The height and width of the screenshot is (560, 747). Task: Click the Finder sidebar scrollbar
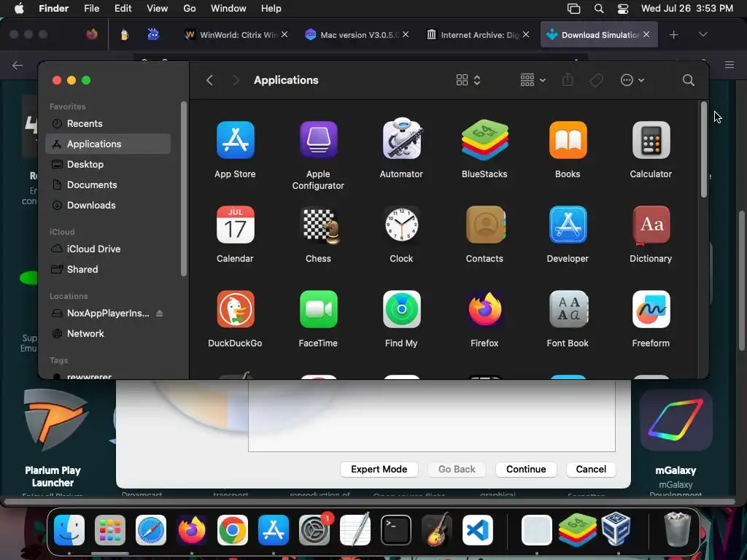pyautogui.click(x=184, y=189)
